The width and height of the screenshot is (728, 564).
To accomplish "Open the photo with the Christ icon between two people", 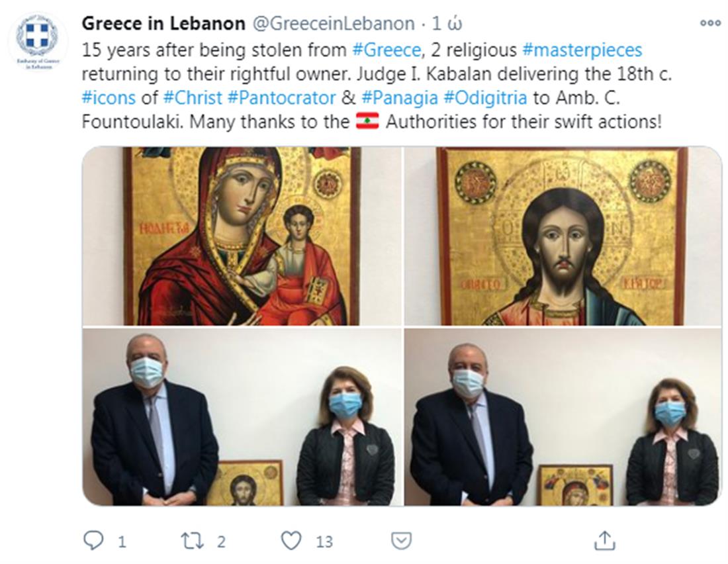I will tap(242, 417).
